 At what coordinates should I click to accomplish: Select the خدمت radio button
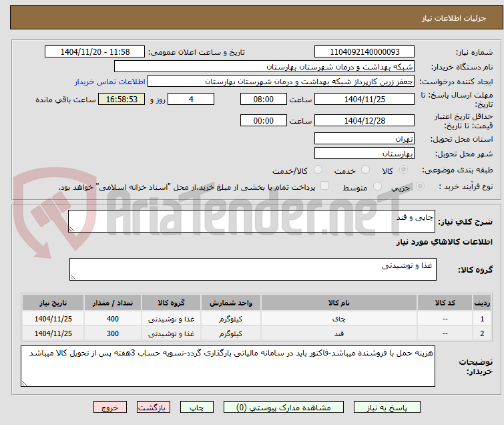(365, 170)
